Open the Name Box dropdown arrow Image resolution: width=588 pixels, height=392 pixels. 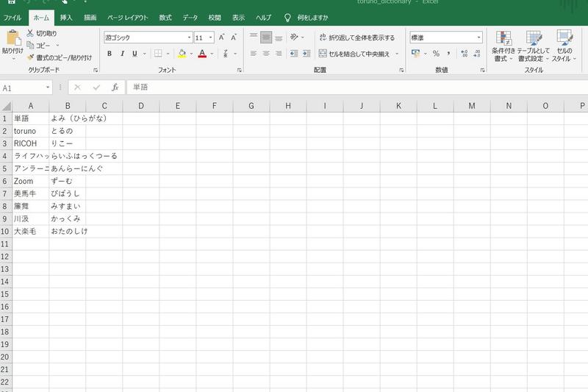[48, 88]
